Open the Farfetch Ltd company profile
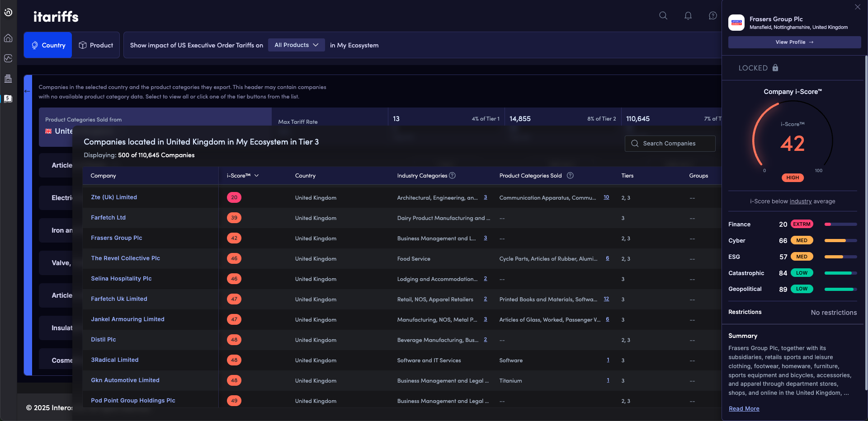The width and height of the screenshot is (868, 421). [x=108, y=217]
